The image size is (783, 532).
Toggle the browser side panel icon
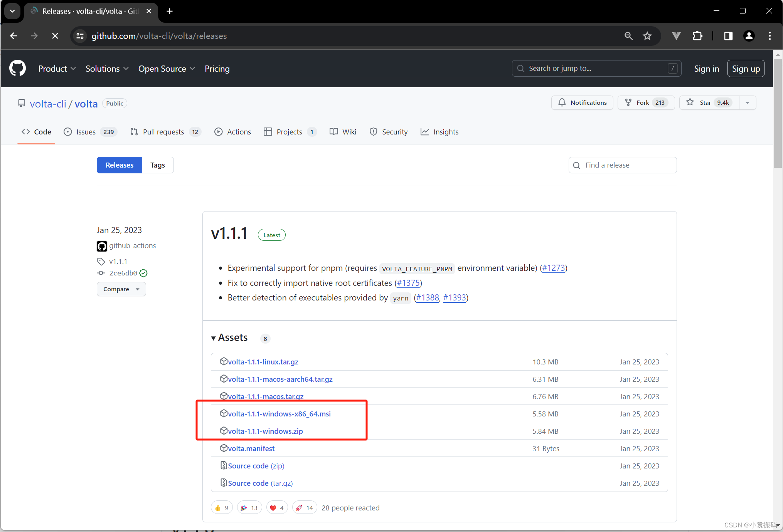point(728,36)
